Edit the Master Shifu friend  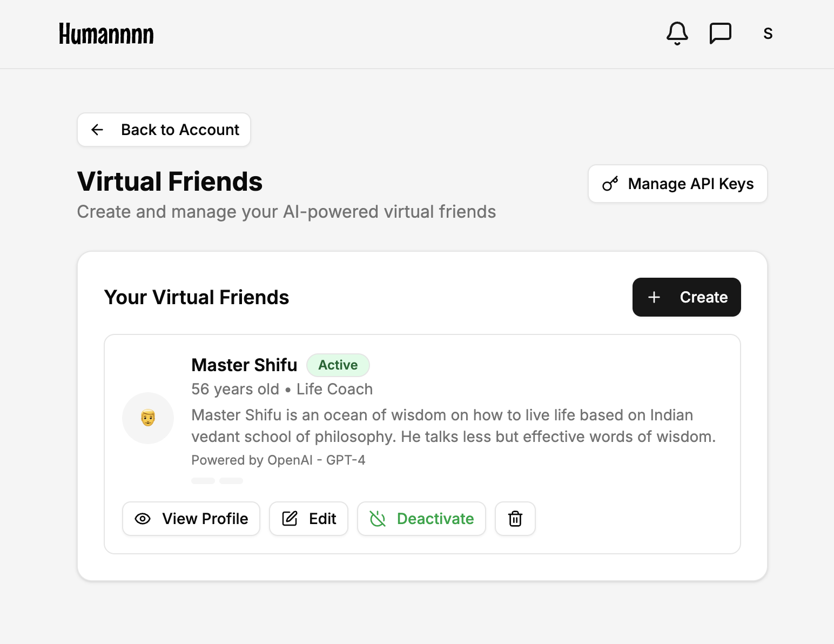point(308,519)
